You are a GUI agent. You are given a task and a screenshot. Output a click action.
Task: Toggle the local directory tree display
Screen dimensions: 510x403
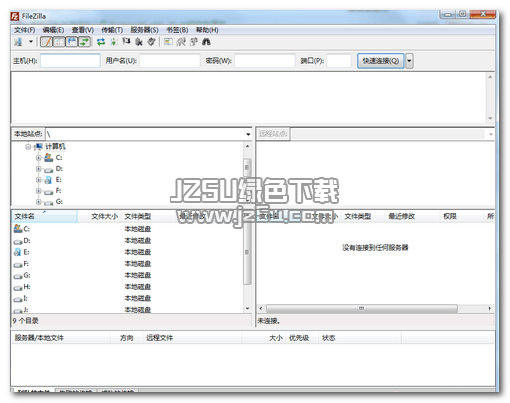[x=59, y=42]
